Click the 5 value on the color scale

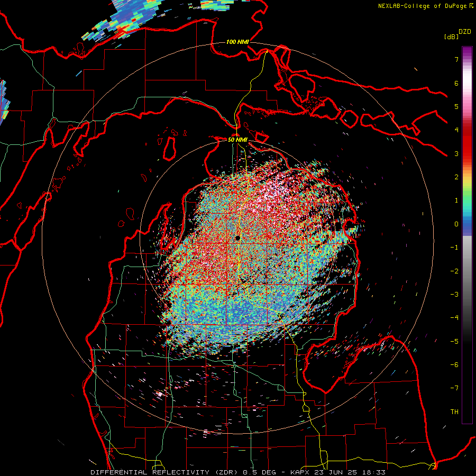[x=456, y=106]
